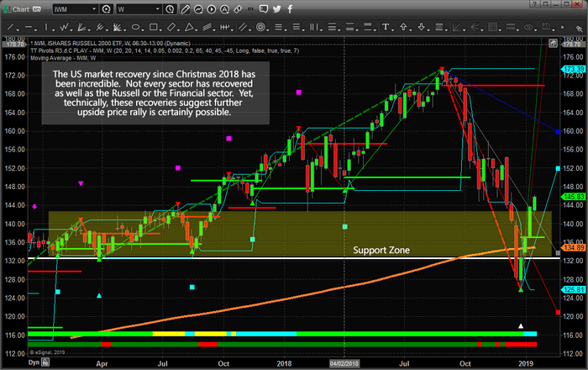Screen dimensions: 588x370
Task: Click the Chart window title label
Action: tap(21, 9)
